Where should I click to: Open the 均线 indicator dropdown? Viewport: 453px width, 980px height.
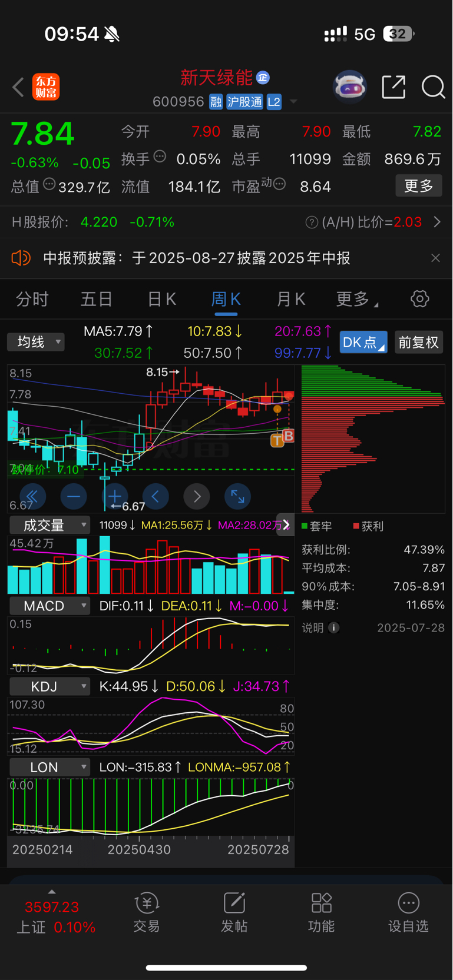(x=35, y=342)
